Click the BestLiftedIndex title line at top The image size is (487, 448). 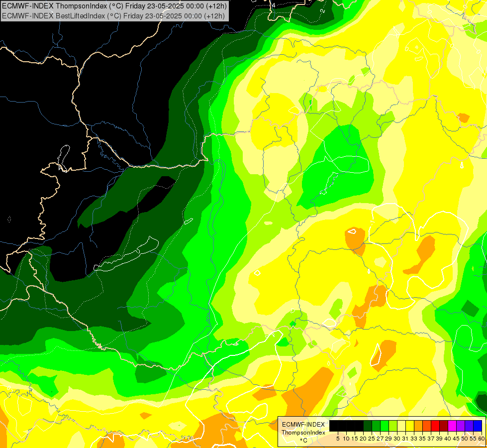click(x=113, y=16)
